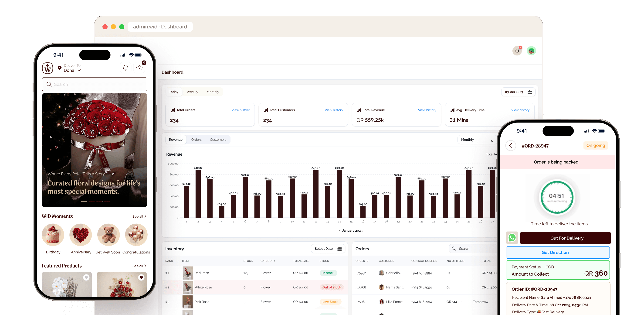The image size is (644, 315).
Task: Click the calendar icon beside Select Date
Action: click(339, 249)
